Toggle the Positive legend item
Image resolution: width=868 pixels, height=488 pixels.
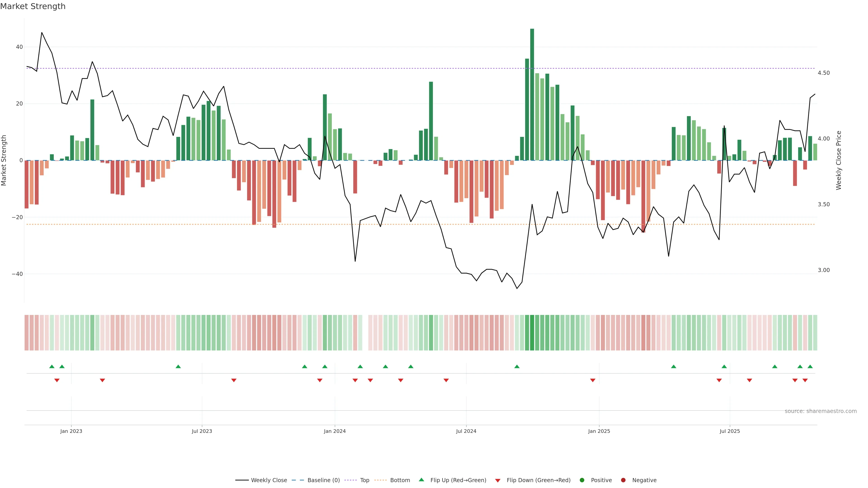[601, 480]
